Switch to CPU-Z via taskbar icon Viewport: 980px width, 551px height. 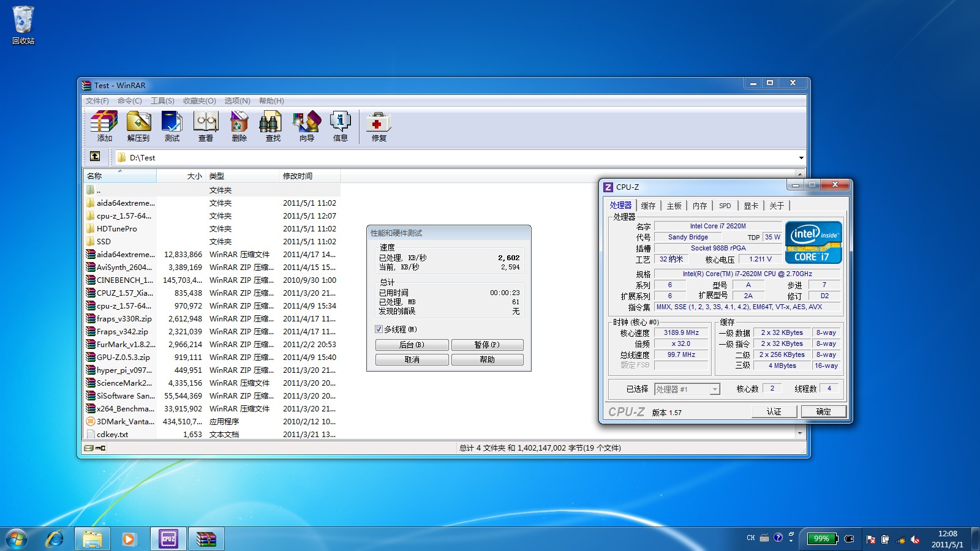[168, 539]
